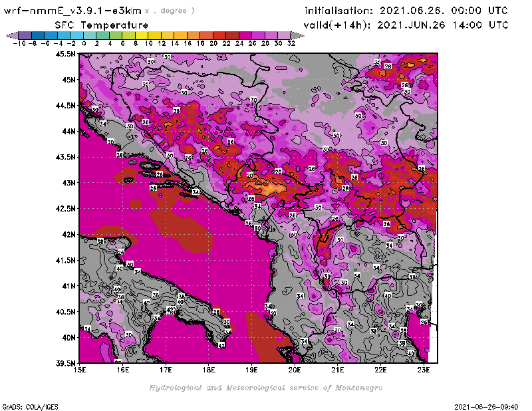The height and width of the screenshot is (411, 532).
Task: Click the 19E longitude label
Action: click(251, 370)
